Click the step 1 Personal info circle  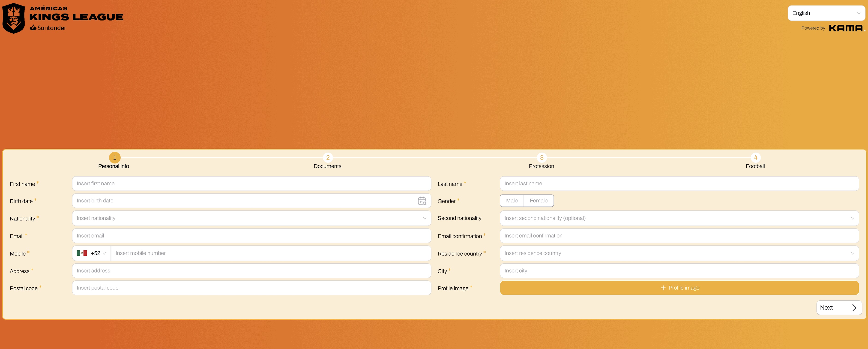tap(115, 157)
